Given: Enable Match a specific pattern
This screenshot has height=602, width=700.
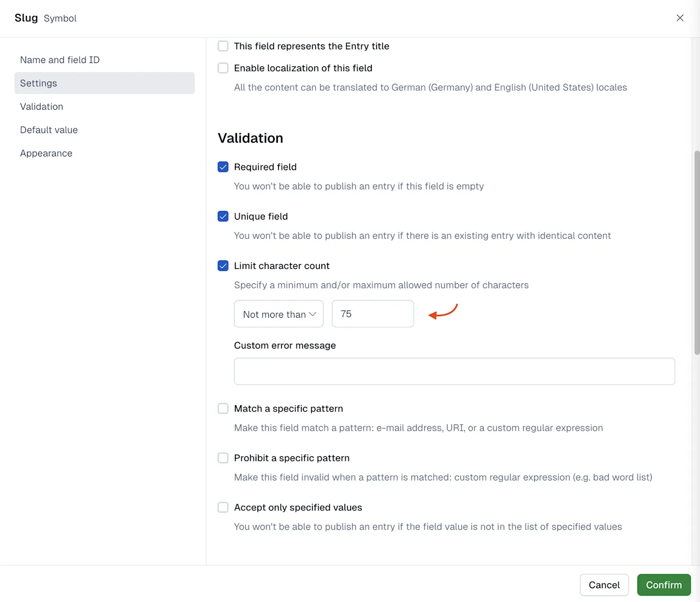Looking at the screenshot, I should tap(223, 408).
